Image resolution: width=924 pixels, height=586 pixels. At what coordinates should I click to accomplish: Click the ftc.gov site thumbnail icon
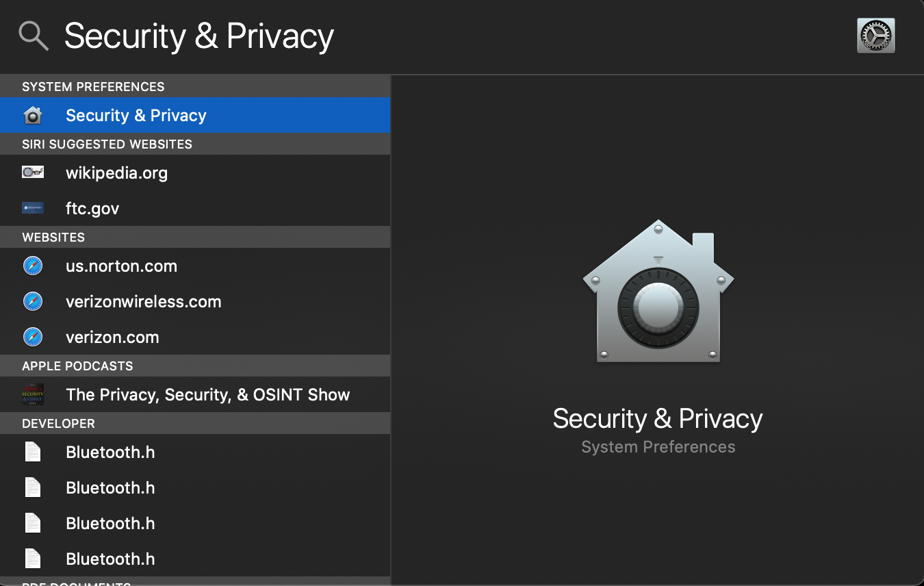[x=33, y=208]
